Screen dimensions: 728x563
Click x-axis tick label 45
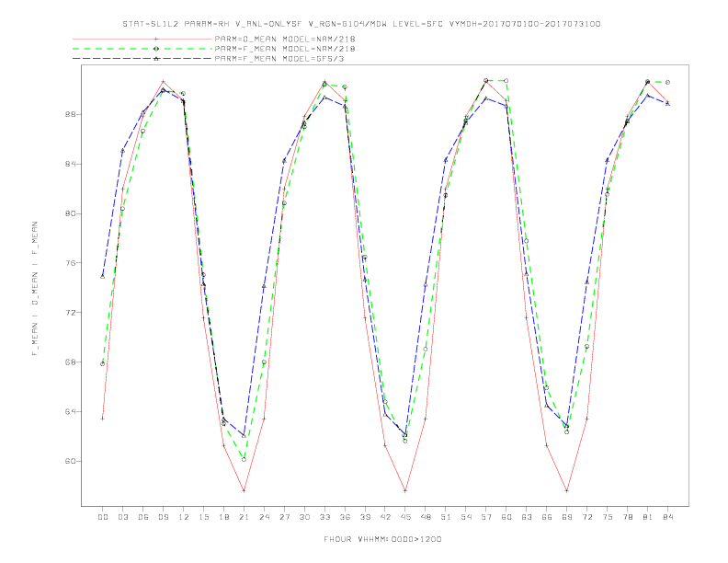point(405,517)
